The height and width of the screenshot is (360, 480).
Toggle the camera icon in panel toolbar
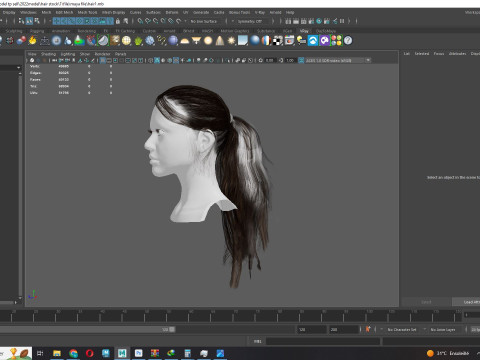(32, 60)
